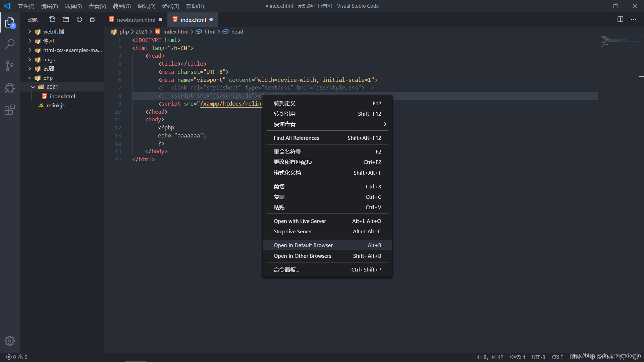Viewport: 644px width, 362px height.
Task: Click the VS Code logo icon
Action: tap(7, 6)
